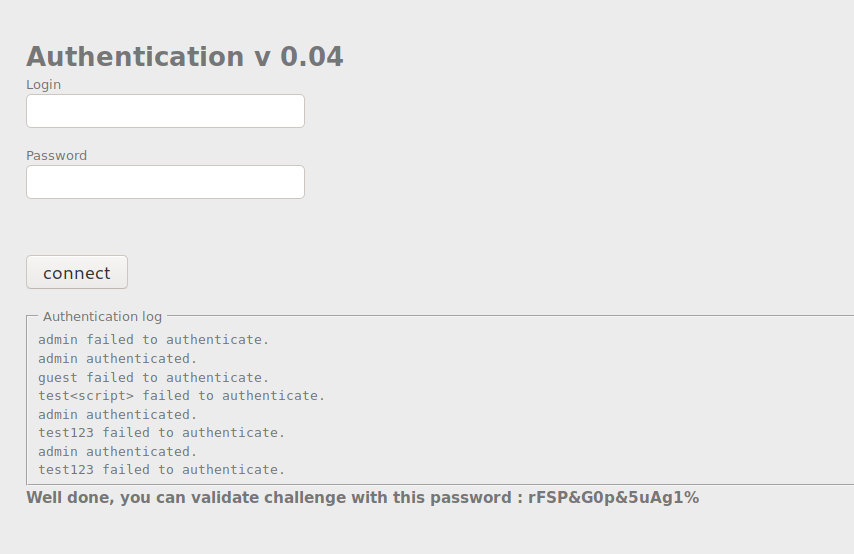Click the 0.04 version number in heading
The image size is (854, 554).
pyautogui.click(x=311, y=57)
